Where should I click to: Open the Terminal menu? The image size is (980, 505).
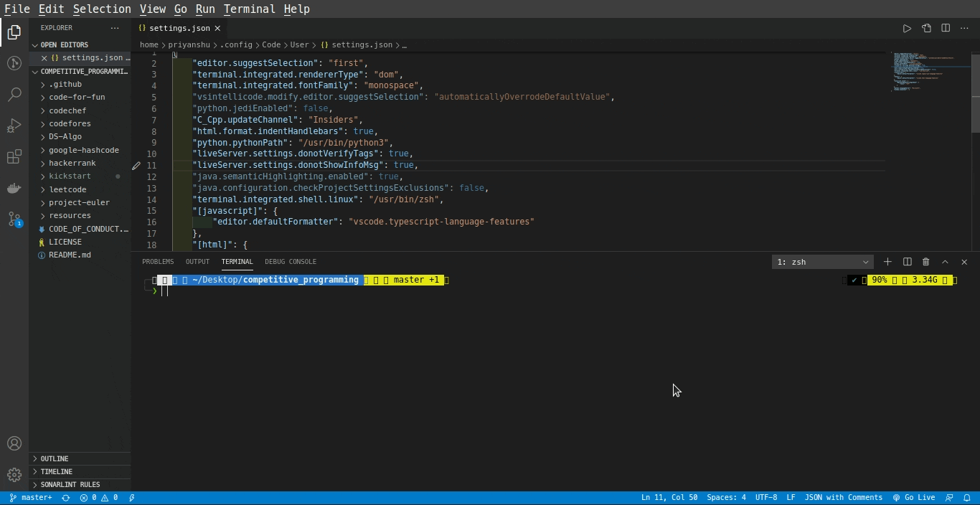click(x=249, y=9)
